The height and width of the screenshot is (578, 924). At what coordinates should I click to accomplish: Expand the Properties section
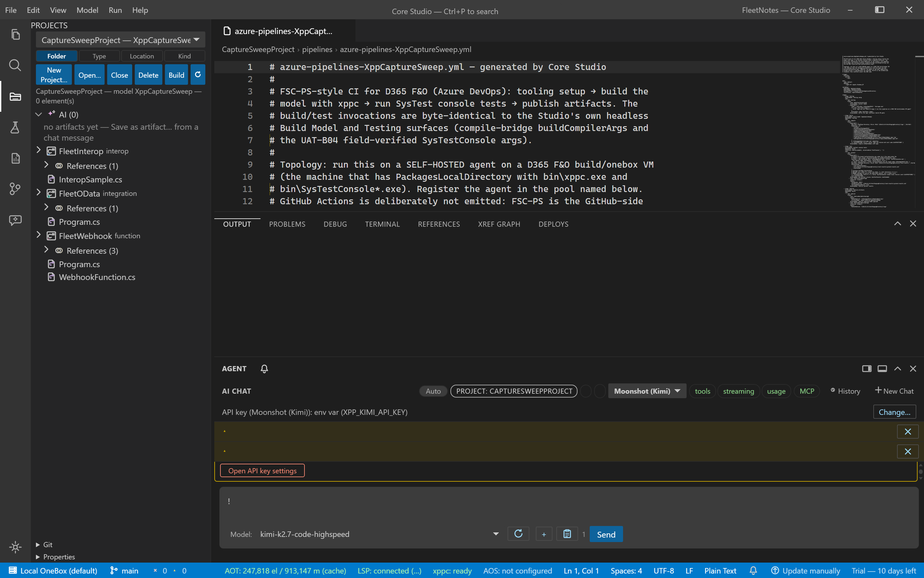tap(55, 556)
